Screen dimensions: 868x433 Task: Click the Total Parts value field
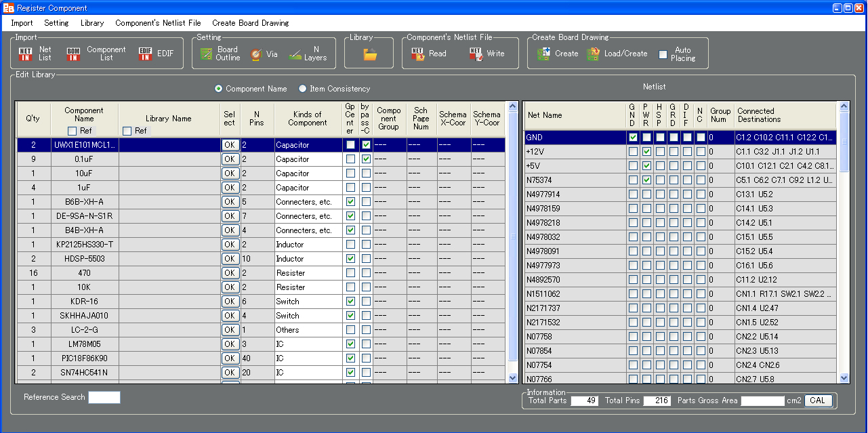(x=585, y=400)
